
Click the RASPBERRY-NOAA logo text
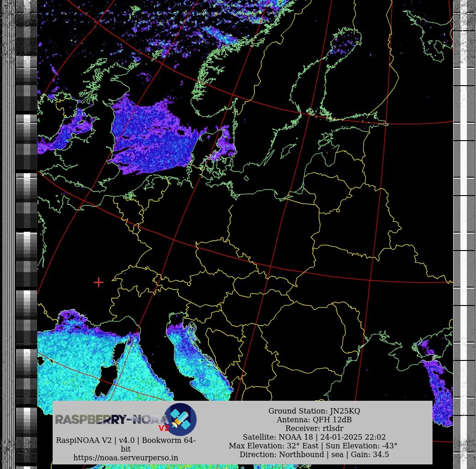[x=109, y=419]
